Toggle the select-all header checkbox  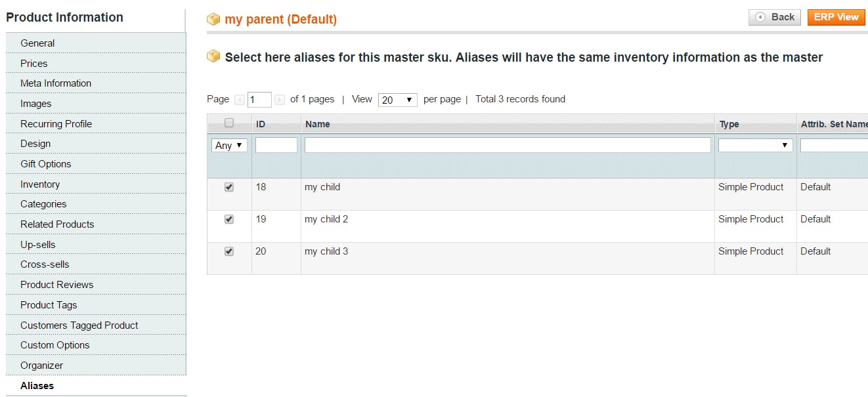pos(229,123)
